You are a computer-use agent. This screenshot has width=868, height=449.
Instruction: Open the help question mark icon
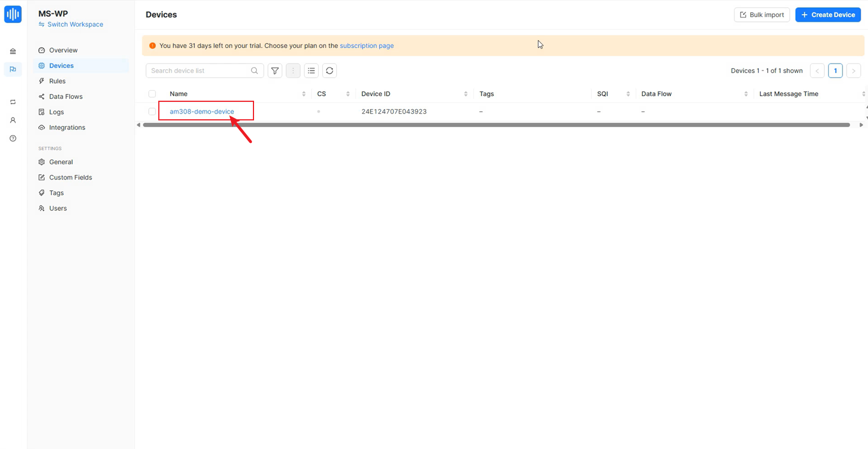13,138
